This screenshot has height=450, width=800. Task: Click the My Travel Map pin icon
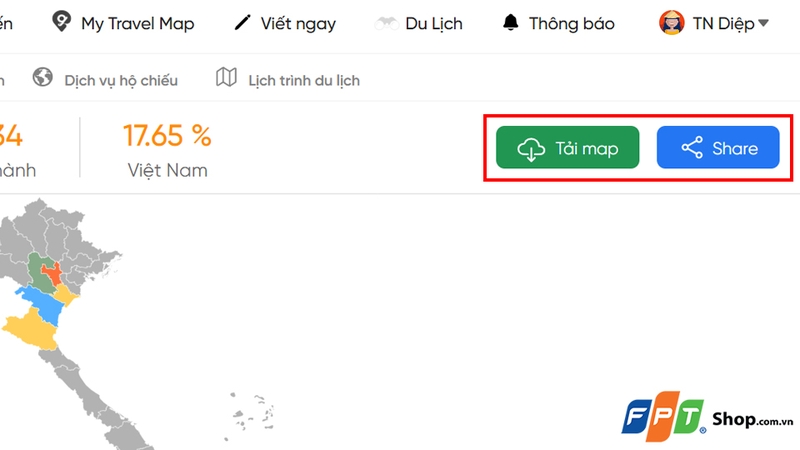click(x=61, y=22)
